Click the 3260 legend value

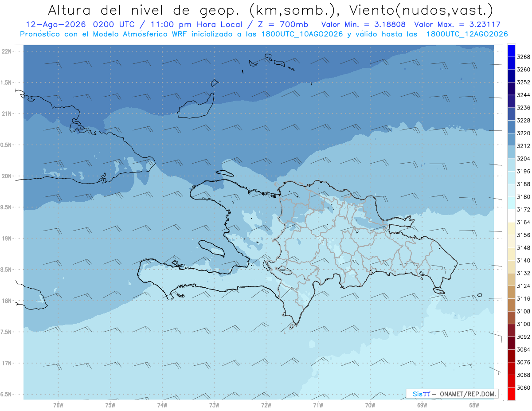(524, 70)
